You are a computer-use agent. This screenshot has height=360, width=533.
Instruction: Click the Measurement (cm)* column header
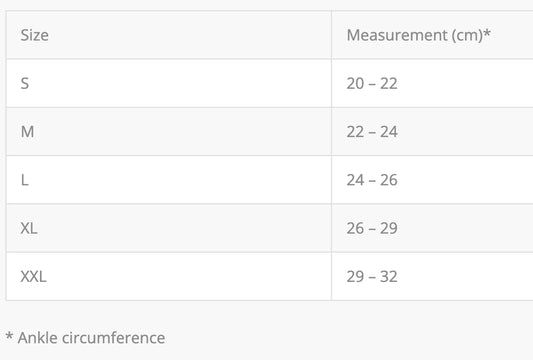432,35
